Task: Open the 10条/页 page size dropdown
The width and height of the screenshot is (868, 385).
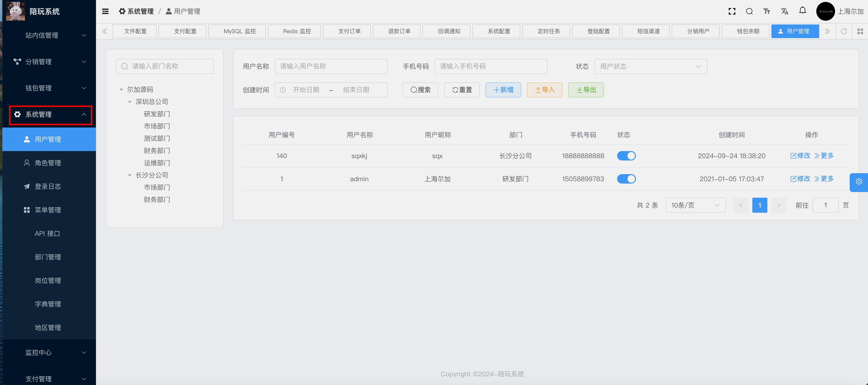Action: tap(695, 205)
